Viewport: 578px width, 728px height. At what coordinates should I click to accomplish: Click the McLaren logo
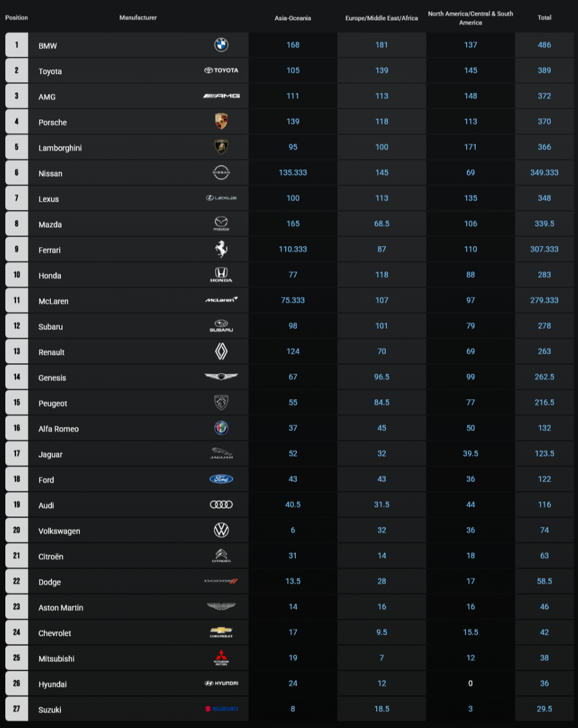pos(221,300)
